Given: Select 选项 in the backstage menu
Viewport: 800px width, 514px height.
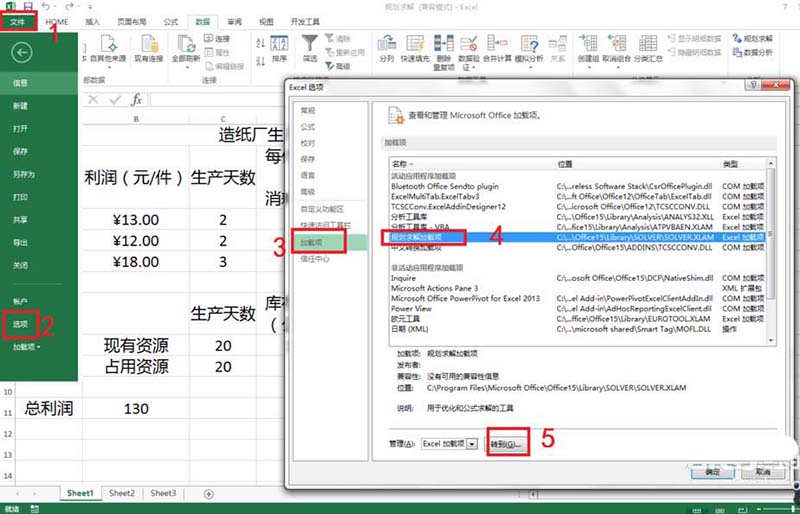Looking at the screenshot, I should [20, 324].
